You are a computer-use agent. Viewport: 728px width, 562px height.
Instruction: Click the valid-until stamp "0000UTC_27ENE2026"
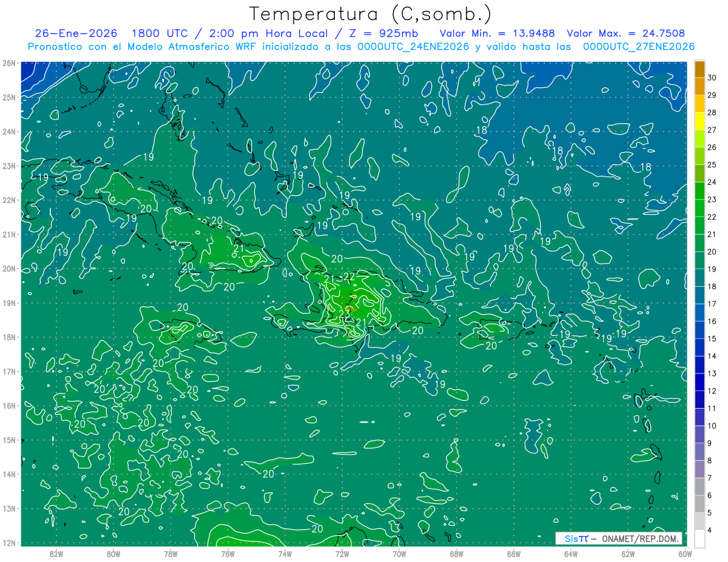coord(638,47)
